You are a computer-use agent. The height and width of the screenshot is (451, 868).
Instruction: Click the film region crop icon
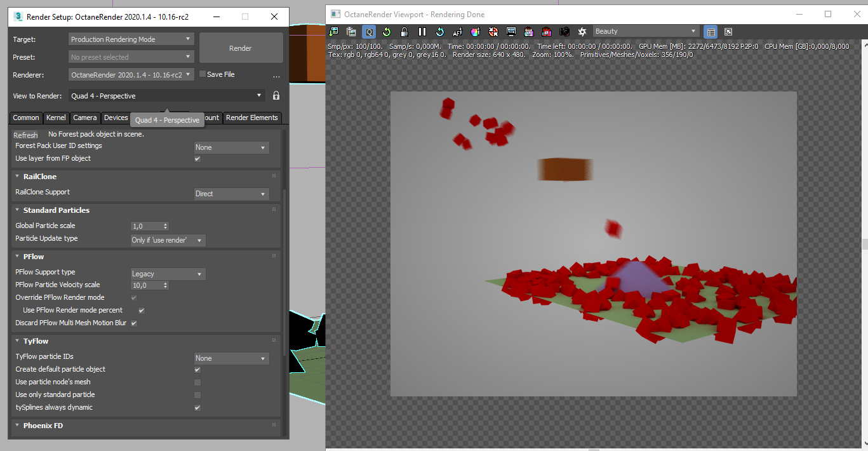tap(529, 31)
